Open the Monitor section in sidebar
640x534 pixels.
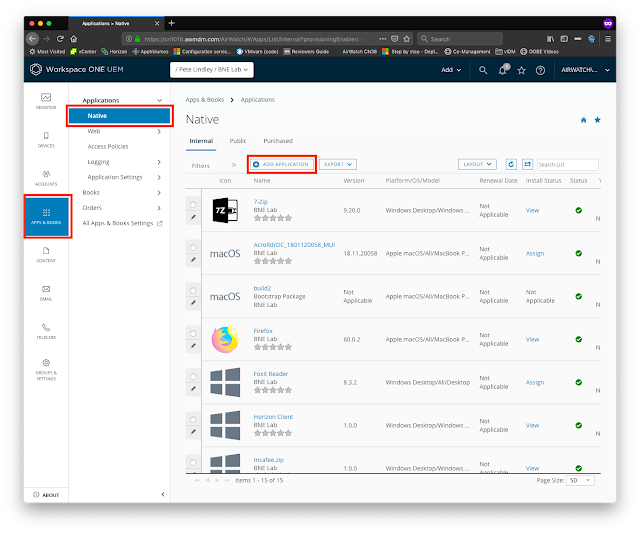(46, 101)
